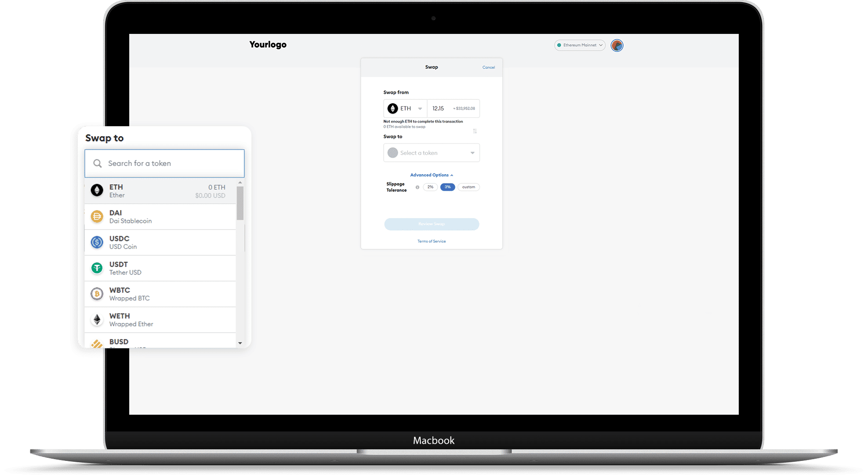The width and height of the screenshot is (868, 475).
Task: Open the Ethereum Mainnet network dropdown
Action: (x=579, y=45)
